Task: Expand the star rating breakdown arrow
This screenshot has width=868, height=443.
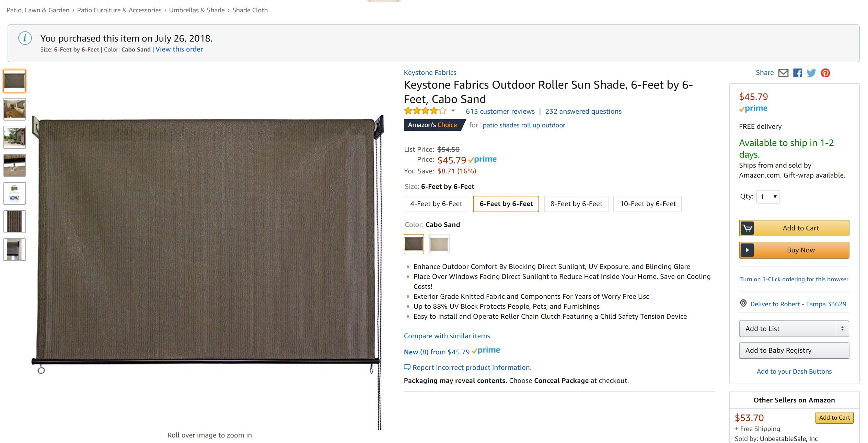Action: tap(453, 111)
